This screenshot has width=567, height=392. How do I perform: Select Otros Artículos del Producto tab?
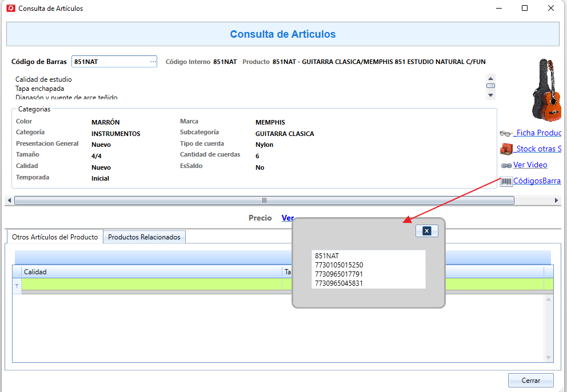pos(55,237)
